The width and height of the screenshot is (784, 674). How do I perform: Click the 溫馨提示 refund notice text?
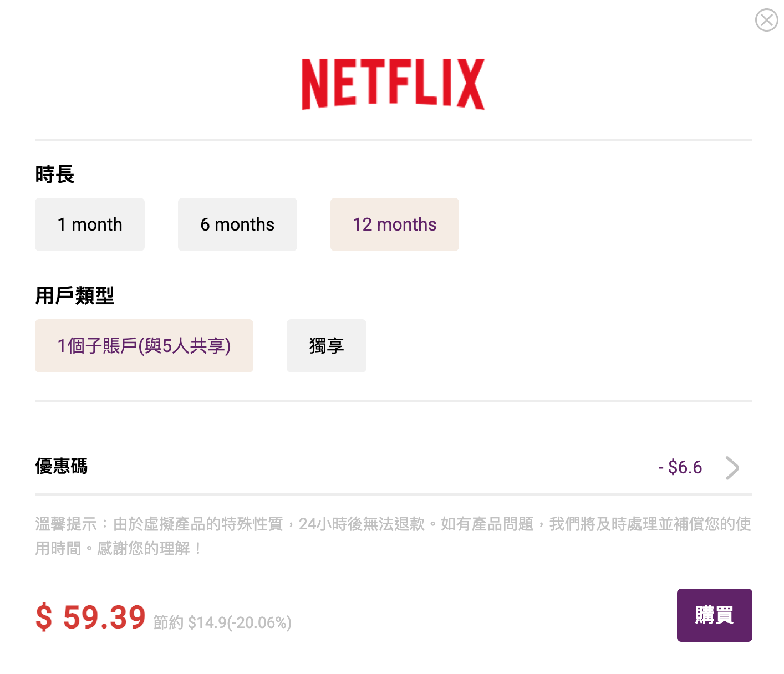point(393,536)
